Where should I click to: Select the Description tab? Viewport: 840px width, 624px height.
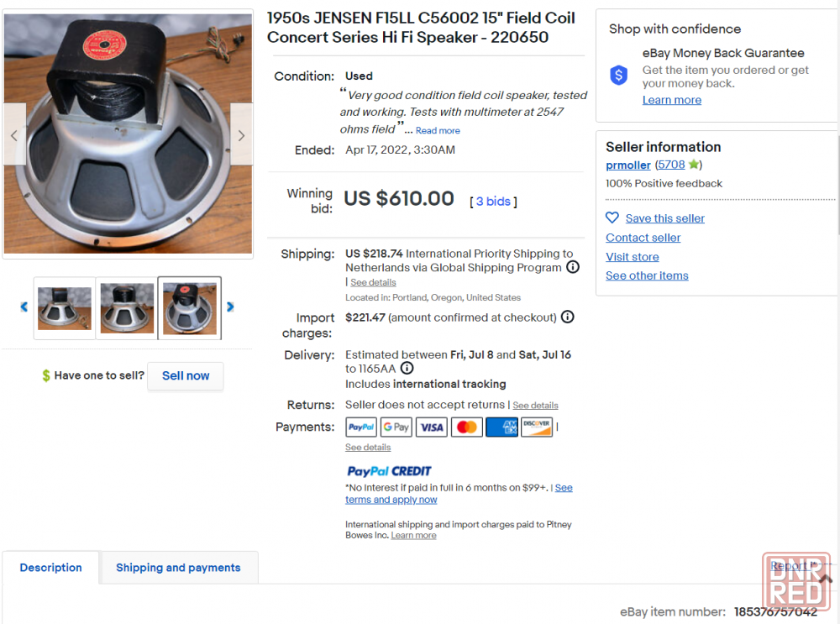point(51,567)
